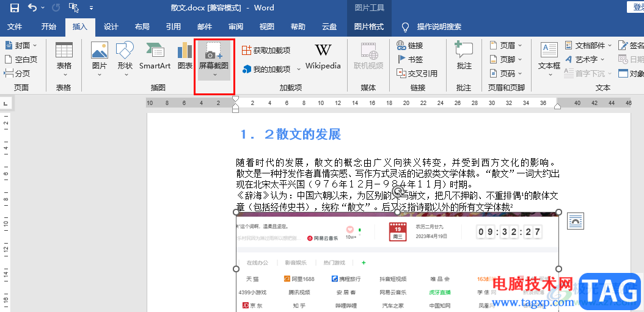Open the 文件 tab
The image size is (644, 312).
pyautogui.click(x=15, y=27)
